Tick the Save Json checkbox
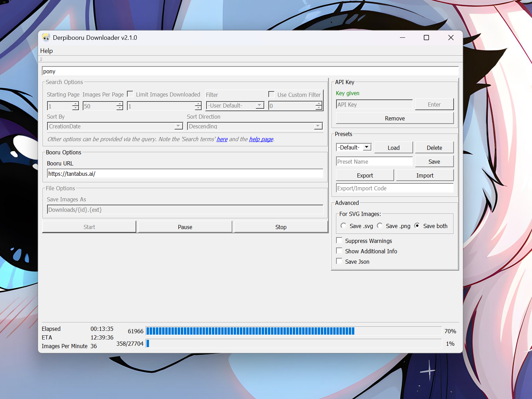The height and width of the screenshot is (399, 532). (x=339, y=261)
